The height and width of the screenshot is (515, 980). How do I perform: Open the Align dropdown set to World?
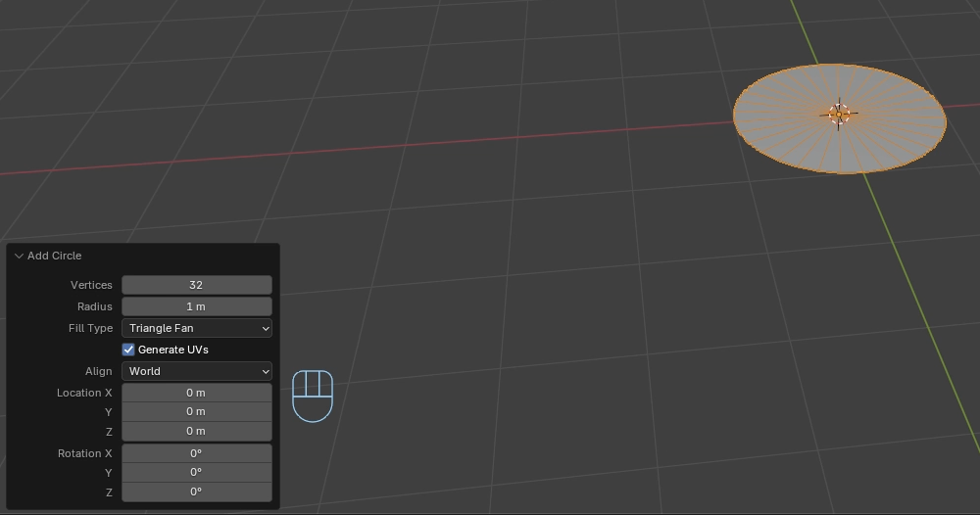[x=197, y=371]
